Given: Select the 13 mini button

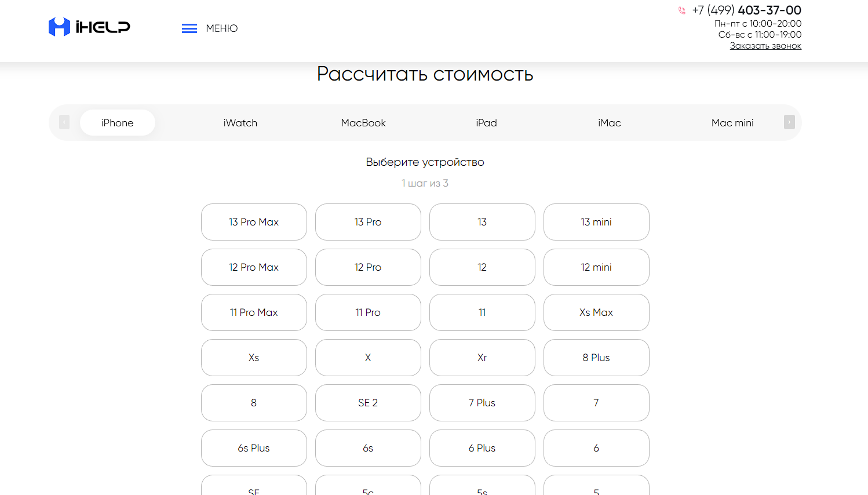Looking at the screenshot, I should 596,222.
